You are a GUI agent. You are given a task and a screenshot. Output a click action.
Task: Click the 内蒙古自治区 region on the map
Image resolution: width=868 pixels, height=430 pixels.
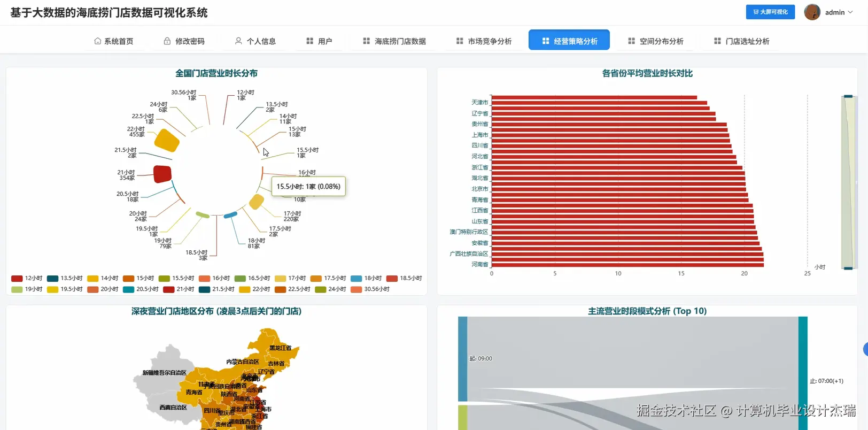pyautogui.click(x=243, y=362)
